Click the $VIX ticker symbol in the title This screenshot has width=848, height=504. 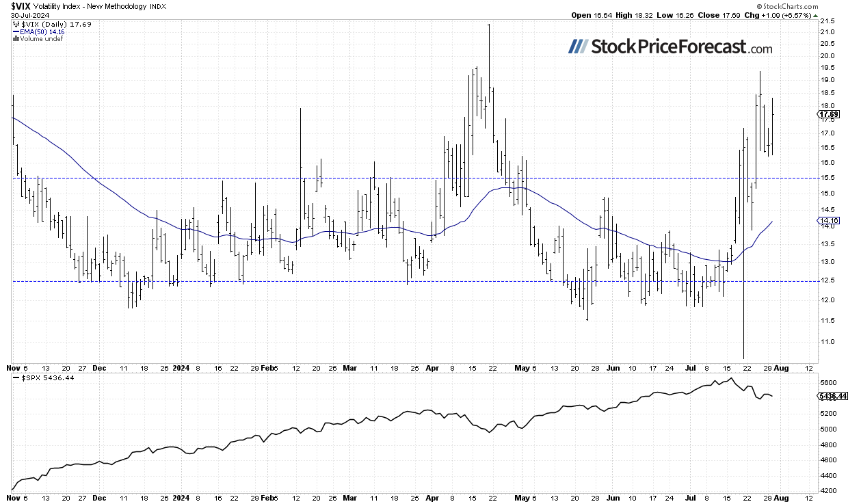pyautogui.click(x=21, y=5)
